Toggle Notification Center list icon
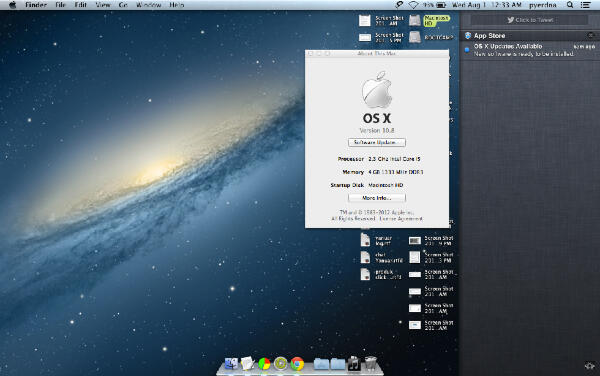 pyautogui.click(x=585, y=5)
